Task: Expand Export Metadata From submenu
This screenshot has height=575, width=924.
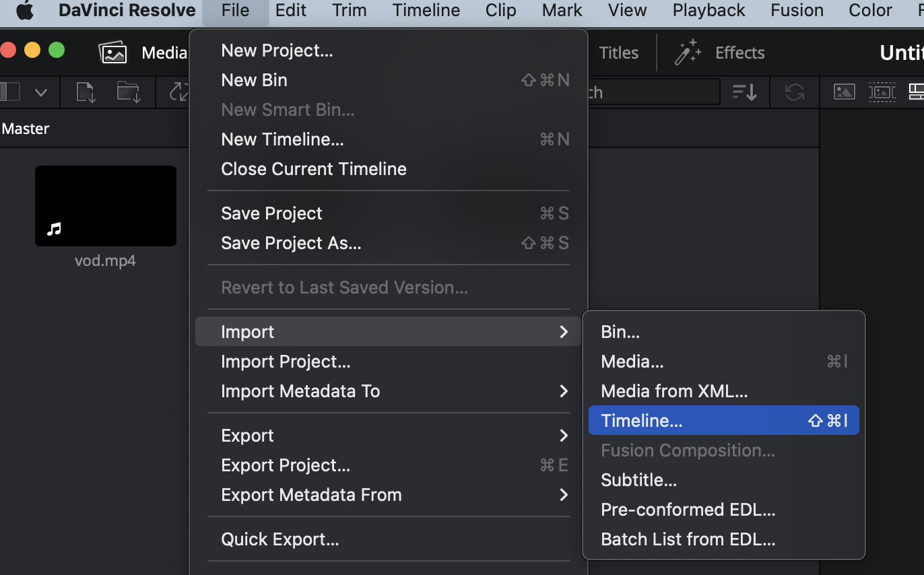Action: tap(389, 495)
